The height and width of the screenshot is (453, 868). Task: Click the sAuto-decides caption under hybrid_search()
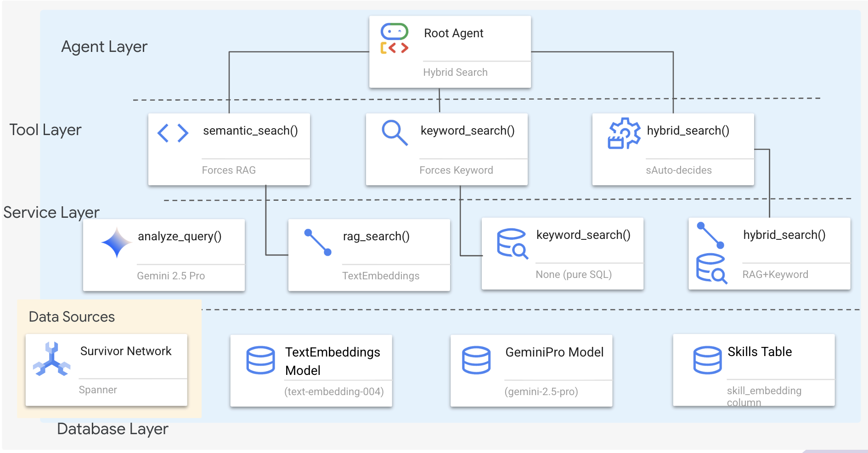678,170
